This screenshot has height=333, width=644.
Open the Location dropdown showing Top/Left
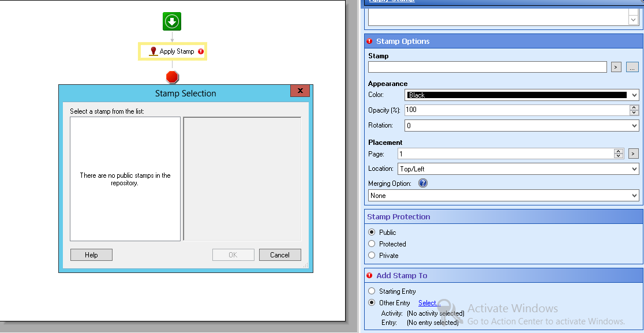click(518, 169)
